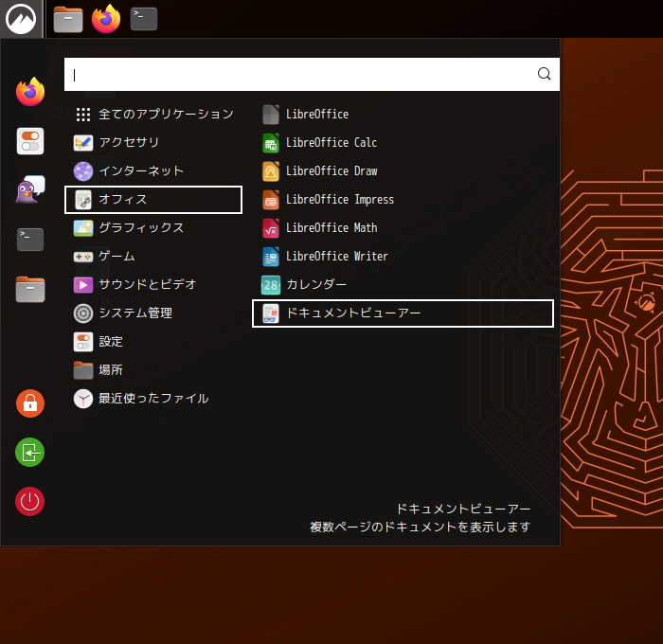
Task: Focus the menu search field
Action: pos(312,75)
